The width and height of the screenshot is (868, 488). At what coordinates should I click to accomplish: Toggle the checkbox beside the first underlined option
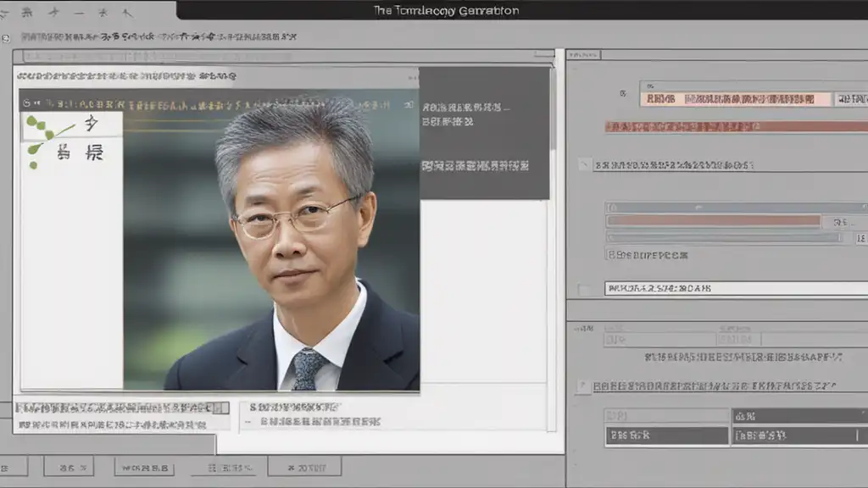(x=584, y=164)
